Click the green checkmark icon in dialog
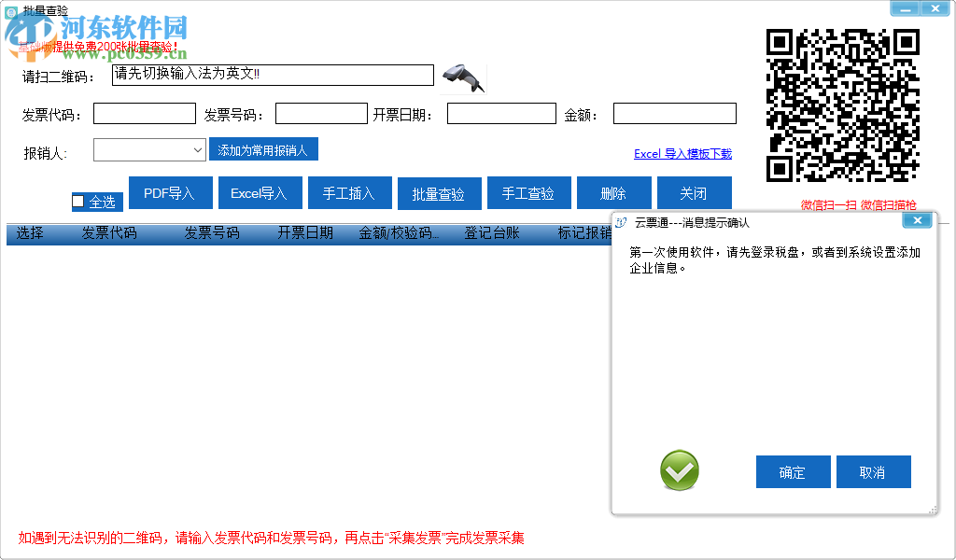This screenshot has width=956, height=560. point(679,471)
